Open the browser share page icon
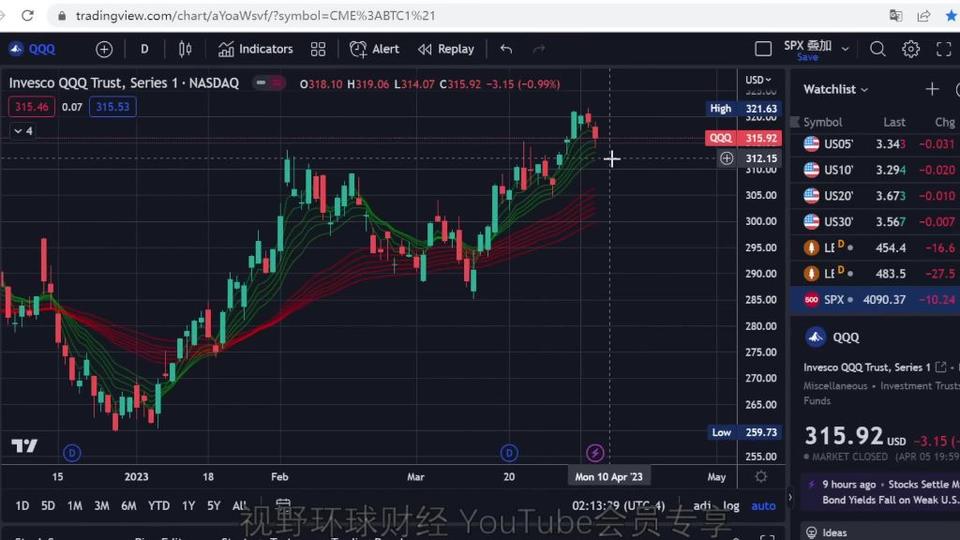The height and width of the screenshot is (540, 960). point(923,15)
